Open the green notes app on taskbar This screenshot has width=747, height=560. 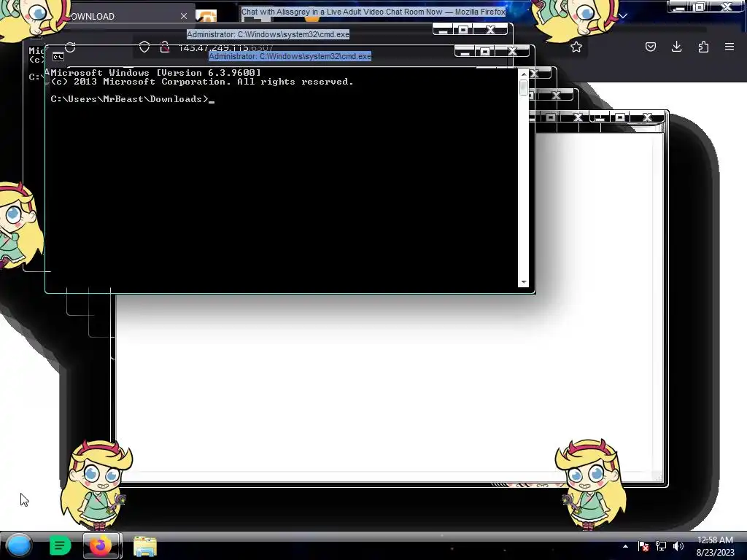pos(60,545)
